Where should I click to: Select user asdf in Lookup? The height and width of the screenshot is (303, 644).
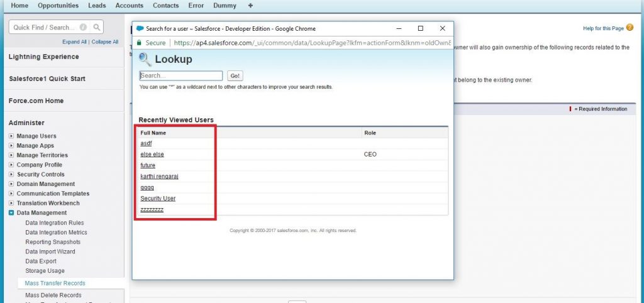click(146, 143)
